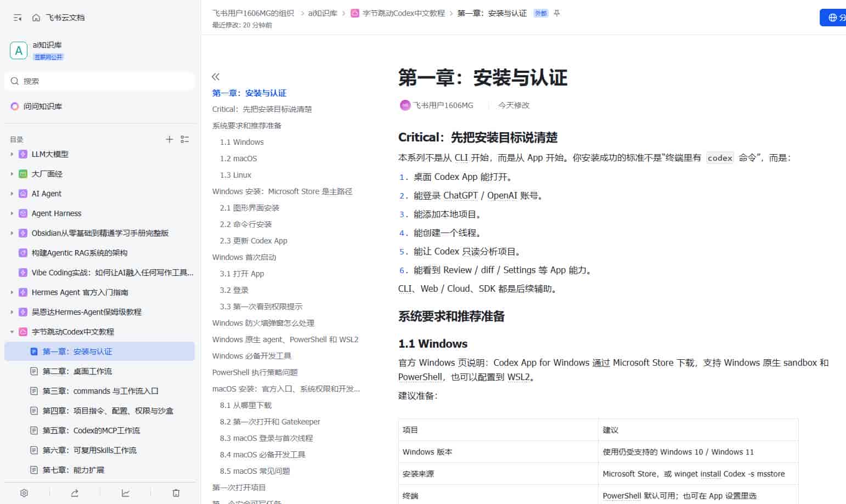Expand 吴恩达Hermes-Agent保姆级教程 folder
This screenshot has width=846, height=504.
click(x=12, y=313)
